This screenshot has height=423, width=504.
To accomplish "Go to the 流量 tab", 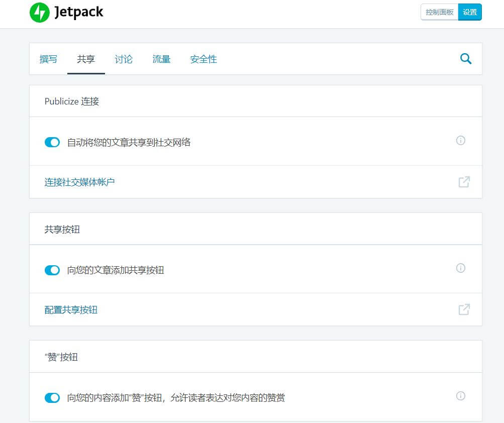I will [x=161, y=59].
